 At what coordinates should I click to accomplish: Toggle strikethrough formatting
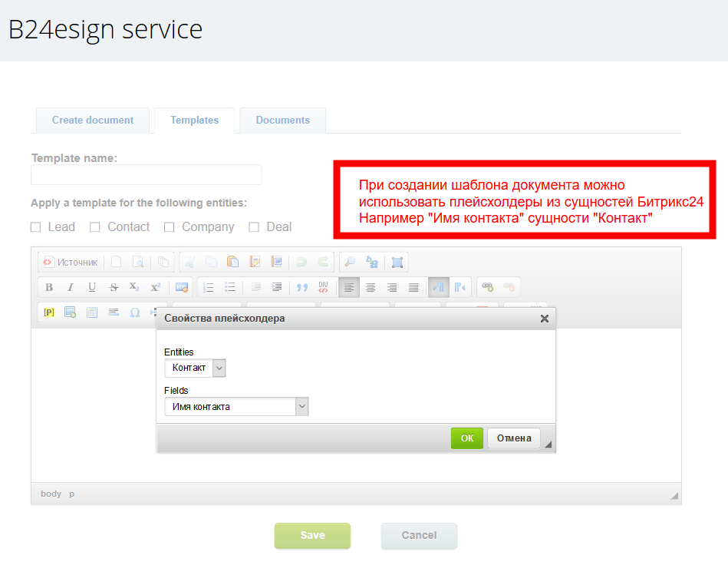[114, 287]
